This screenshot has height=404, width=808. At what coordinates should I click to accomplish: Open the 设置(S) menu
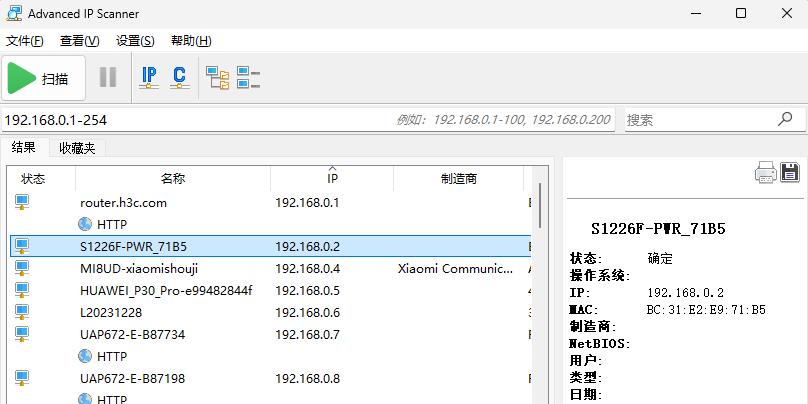coord(136,41)
